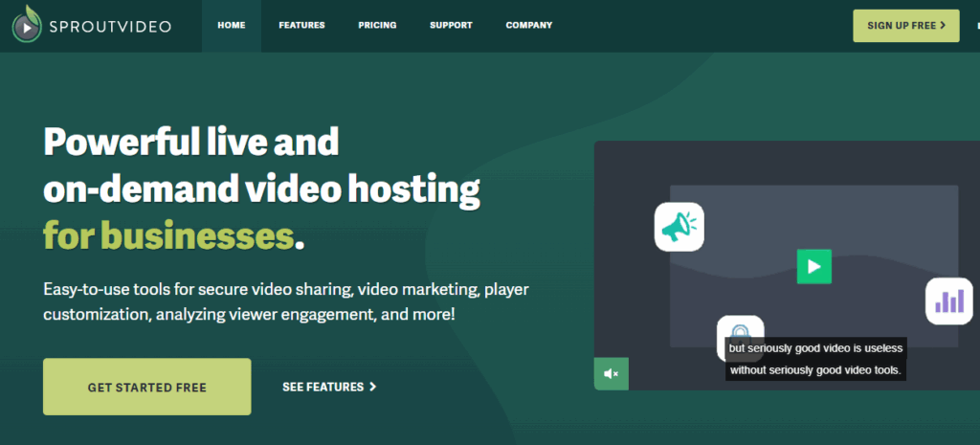The height and width of the screenshot is (445, 980).
Task: Click the video caption overlay text
Action: coord(815,359)
